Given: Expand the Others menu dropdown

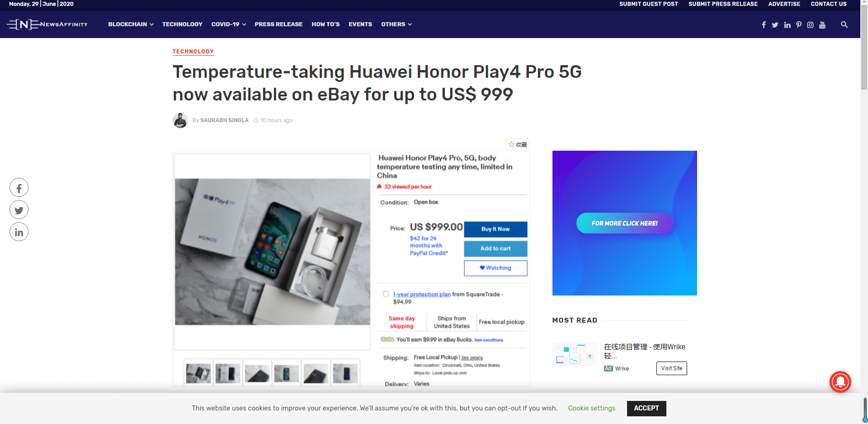Looking at the screenshot, I should [396, 24].
